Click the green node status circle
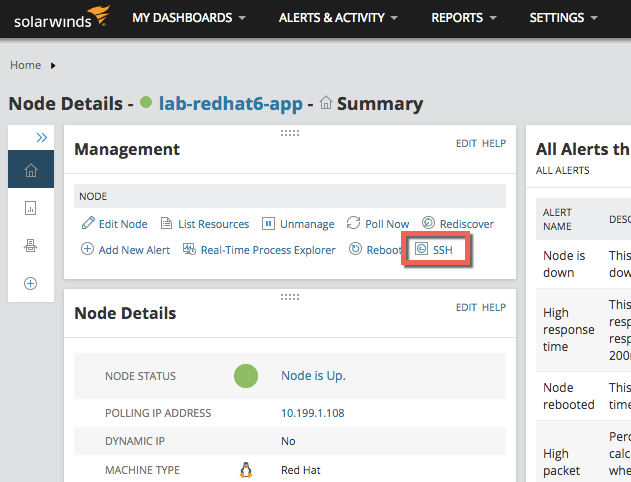This screenshot has height=482, width=631. pyautogui.click(x=246, y=376)
